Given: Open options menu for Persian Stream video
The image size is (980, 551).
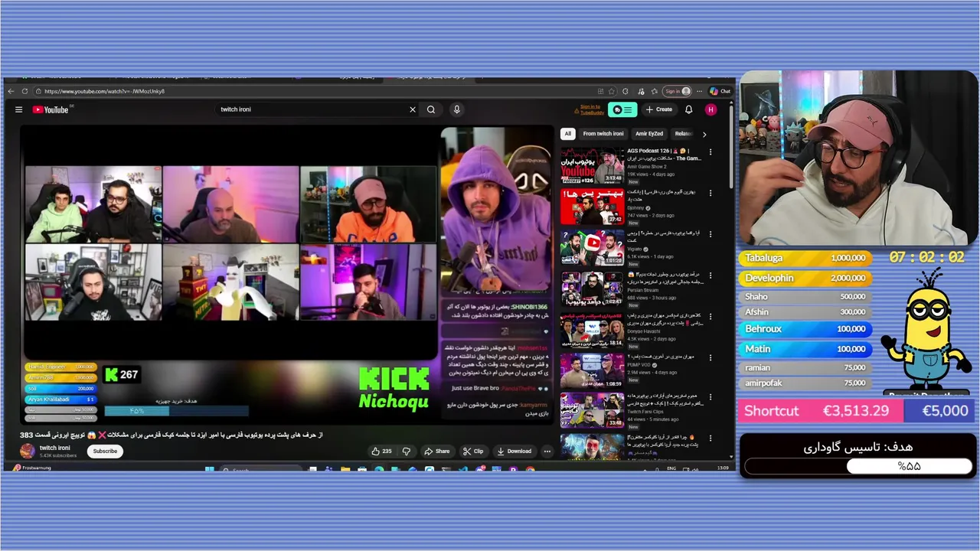Looking at the screenshot, I should coord(710,274).
